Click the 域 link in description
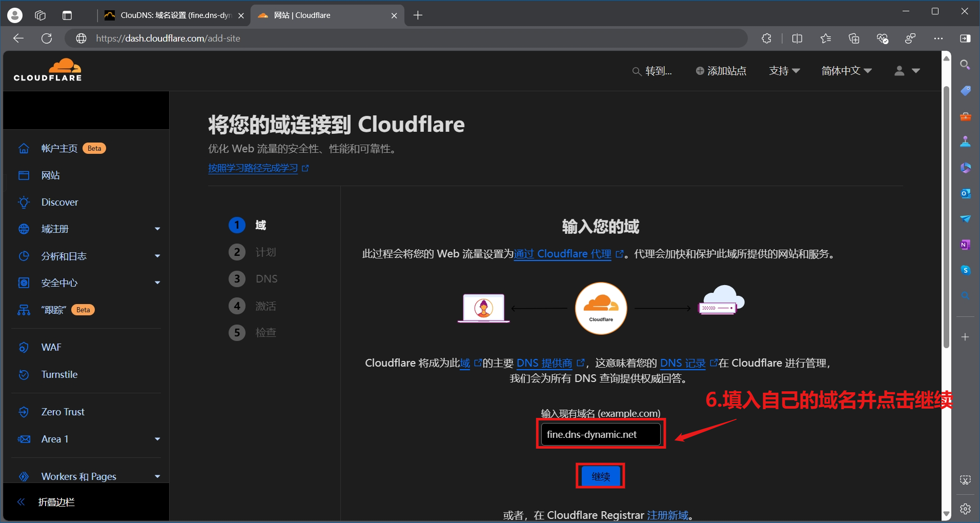 pos(465,363)
